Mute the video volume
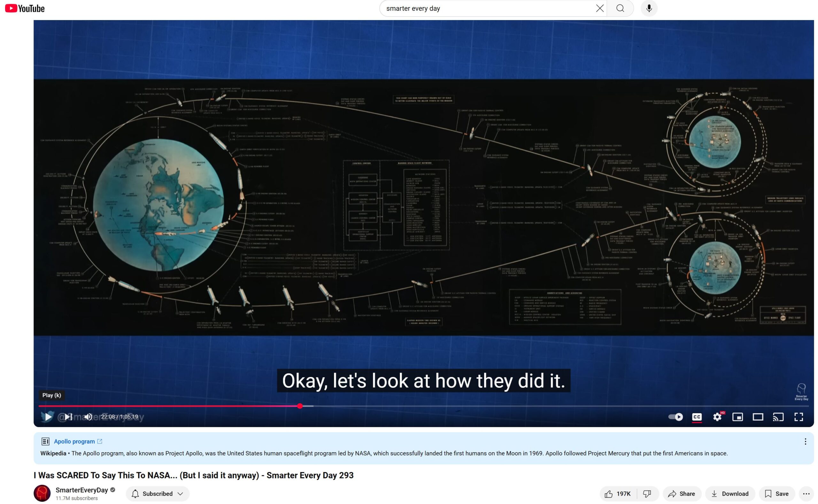The height and width of the screenshot is (504, 818). coord(88,416)
